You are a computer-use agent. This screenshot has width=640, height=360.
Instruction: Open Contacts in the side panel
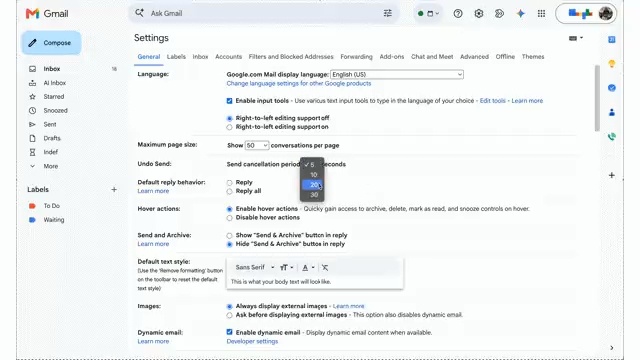tap(611, 112)
